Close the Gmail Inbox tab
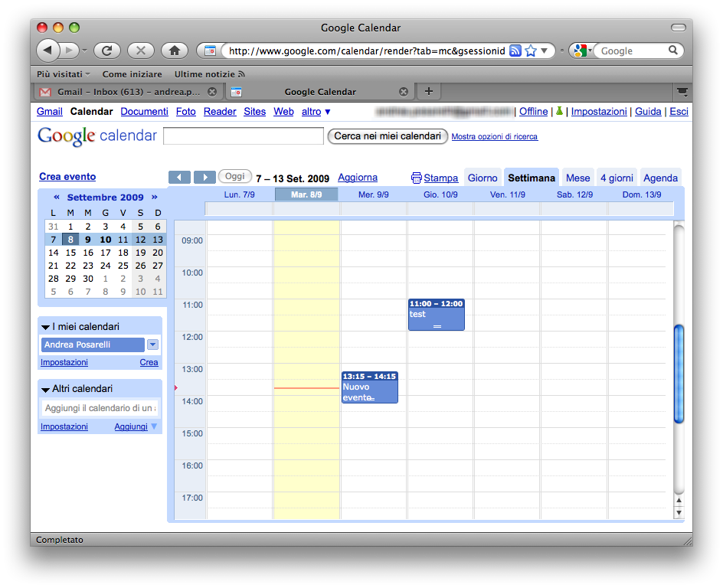723x588 pixels. [212, 92]
